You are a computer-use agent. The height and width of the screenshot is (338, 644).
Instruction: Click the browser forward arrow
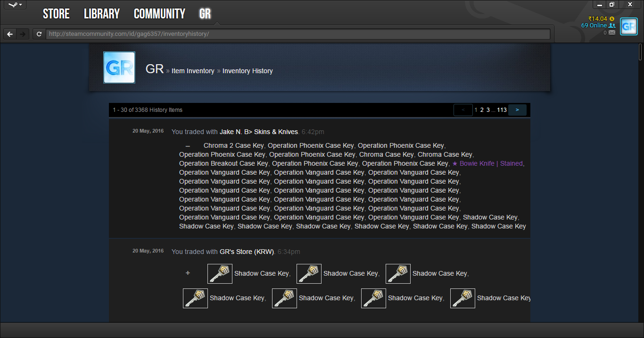point(22,34)
